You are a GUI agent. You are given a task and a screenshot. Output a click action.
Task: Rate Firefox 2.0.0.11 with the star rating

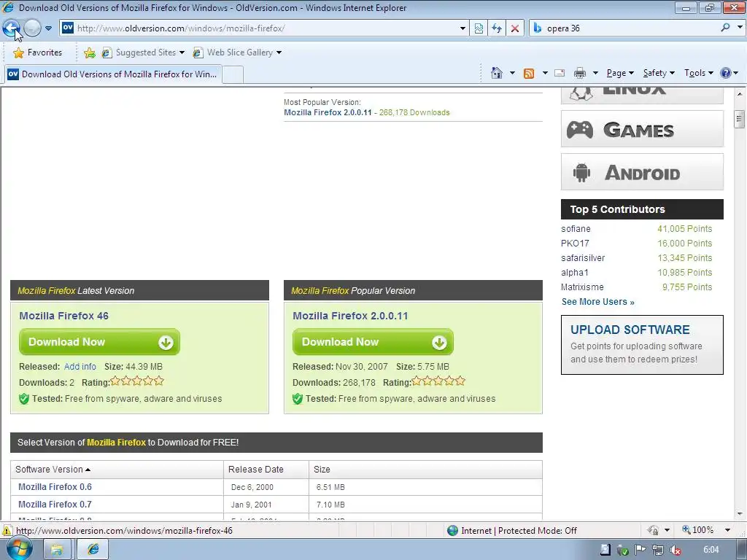438,381
